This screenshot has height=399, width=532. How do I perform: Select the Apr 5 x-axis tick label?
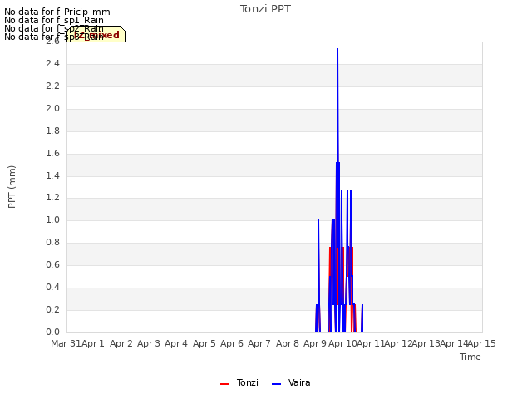[204, 343]
